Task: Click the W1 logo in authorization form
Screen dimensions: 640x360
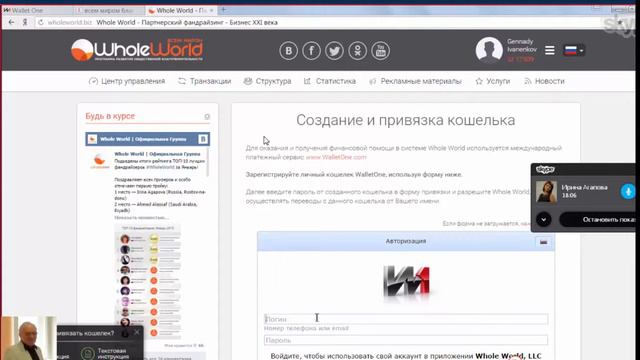Action: tap(407, 281)
